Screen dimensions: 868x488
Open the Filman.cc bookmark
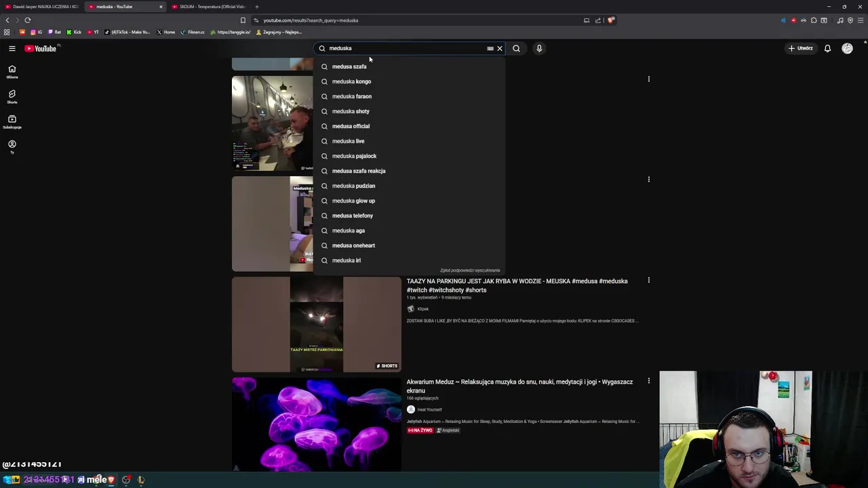193,32
